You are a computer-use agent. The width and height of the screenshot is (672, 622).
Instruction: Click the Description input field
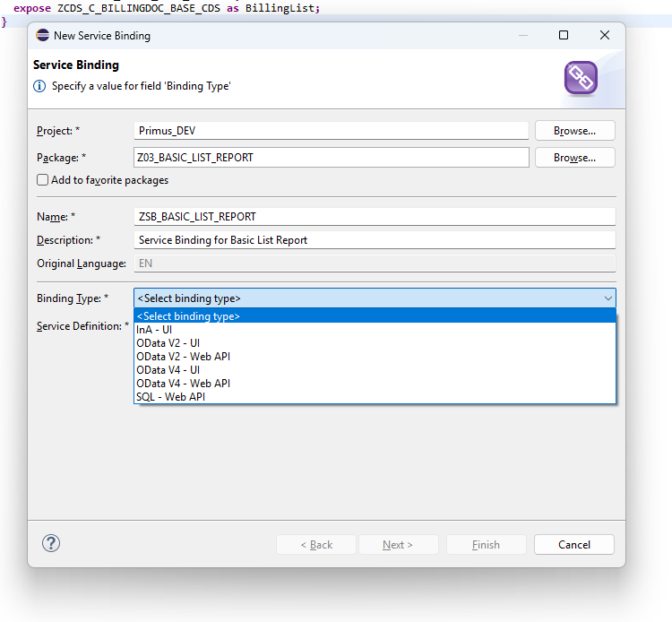coord(375,239)
